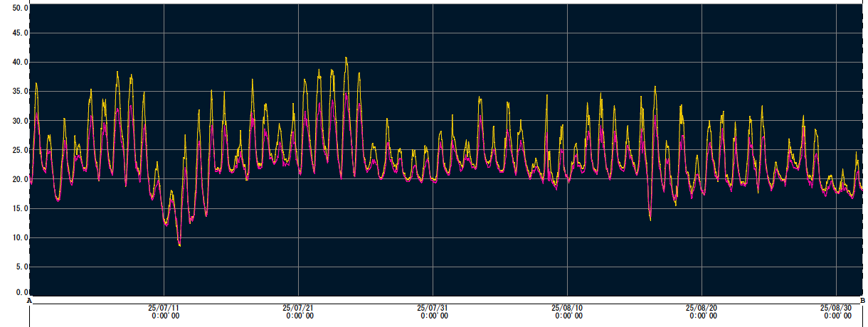The image size is (868, 327).
Task: Click the A cursor marker at the left edge
Action: pyautogui.click(x=29, y=301)
